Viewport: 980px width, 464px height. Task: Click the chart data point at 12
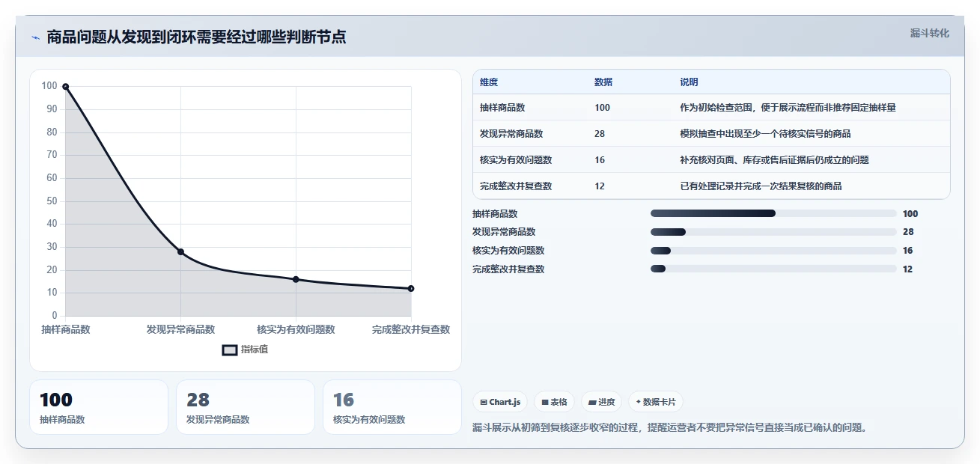click(x=411, y=288)
